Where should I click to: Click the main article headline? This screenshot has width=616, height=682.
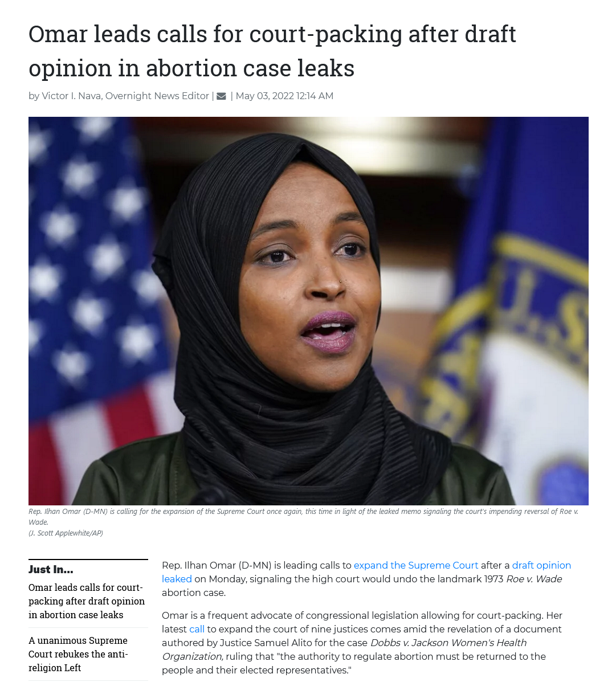[272, 51]
